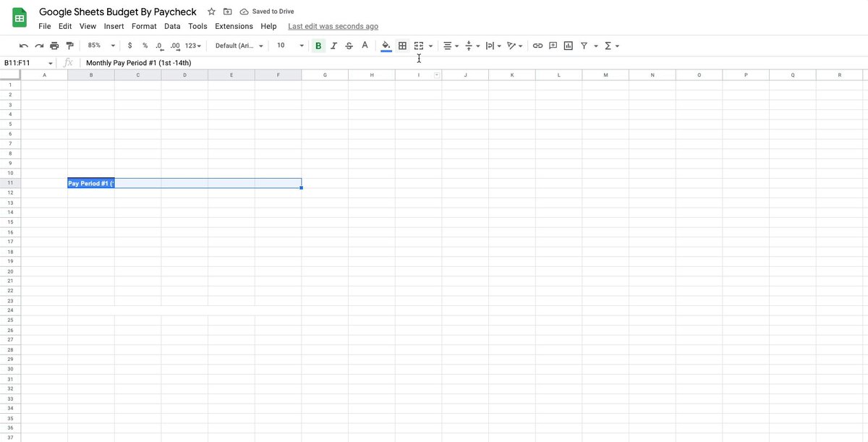The width and height of the screenshot is (868, 442).
Task: Click the document title Google Sheets Budget By Paycheck
Action: point(118,12)
